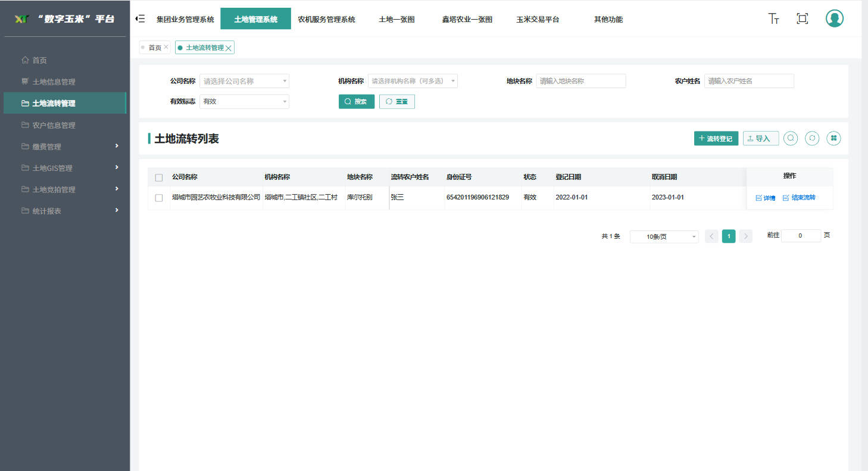Click the 导入 import button

(x=761, y=138)
